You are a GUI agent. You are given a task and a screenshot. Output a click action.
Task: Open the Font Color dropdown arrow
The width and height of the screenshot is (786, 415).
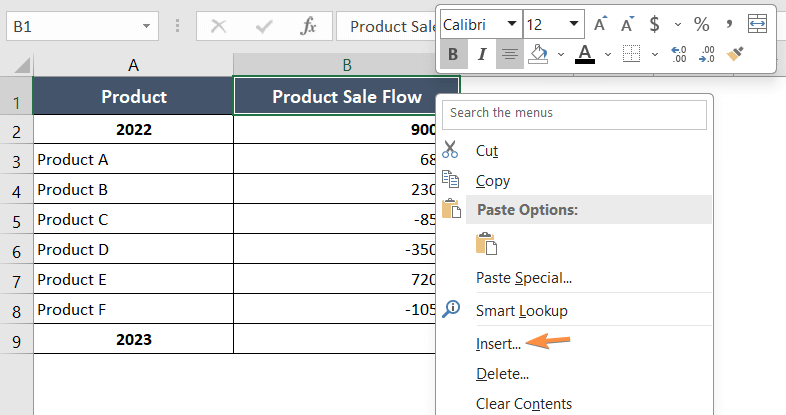pyautogui.click(x=608, y=54)
